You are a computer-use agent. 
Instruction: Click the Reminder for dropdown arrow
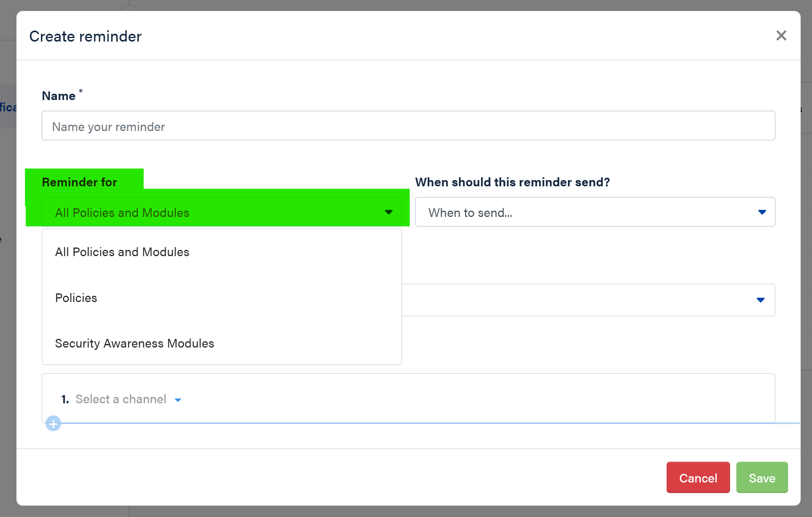pyautogui.click(x=388, y=212)
